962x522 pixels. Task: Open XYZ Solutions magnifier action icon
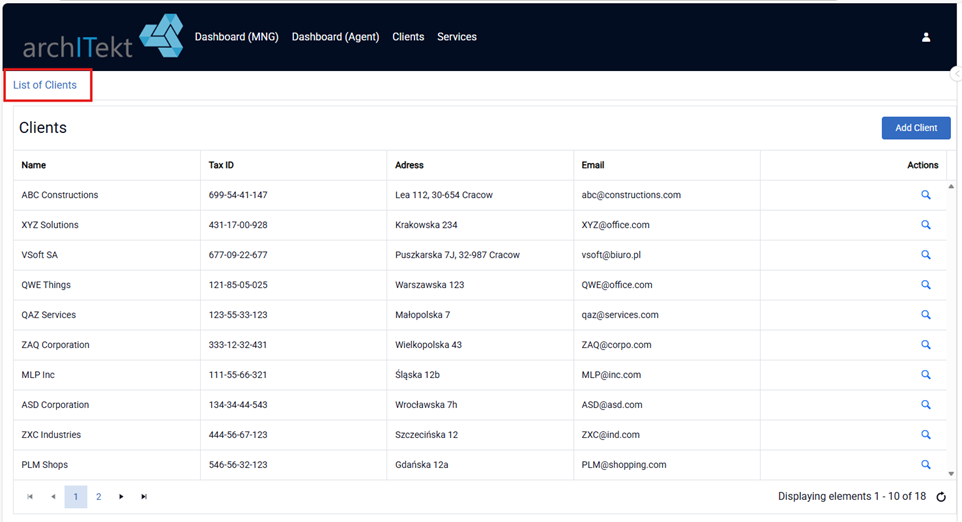926,225
